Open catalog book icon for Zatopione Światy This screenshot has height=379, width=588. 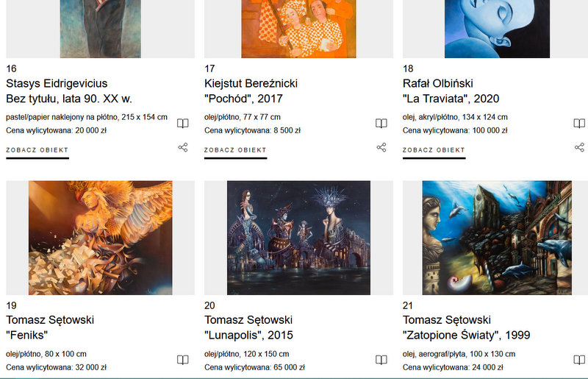coord(579,360)
